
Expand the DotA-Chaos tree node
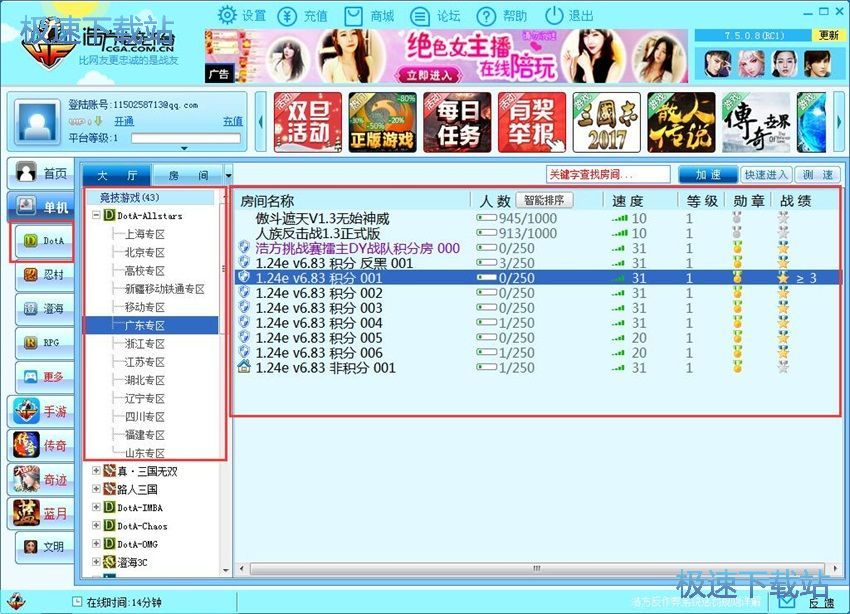(x=96, y=525)
